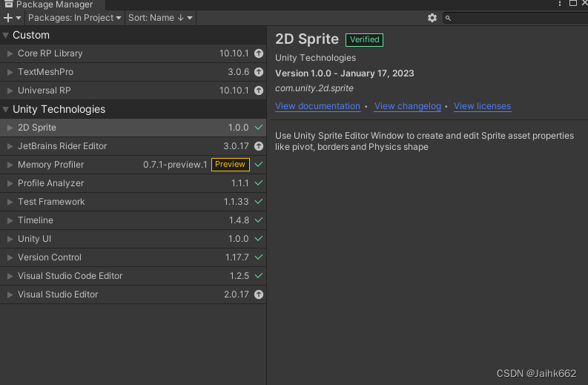The image size is (588, 385).
Task: Select the Memory Profiler package
Action: pyautogui.click(x=133, y=165)
